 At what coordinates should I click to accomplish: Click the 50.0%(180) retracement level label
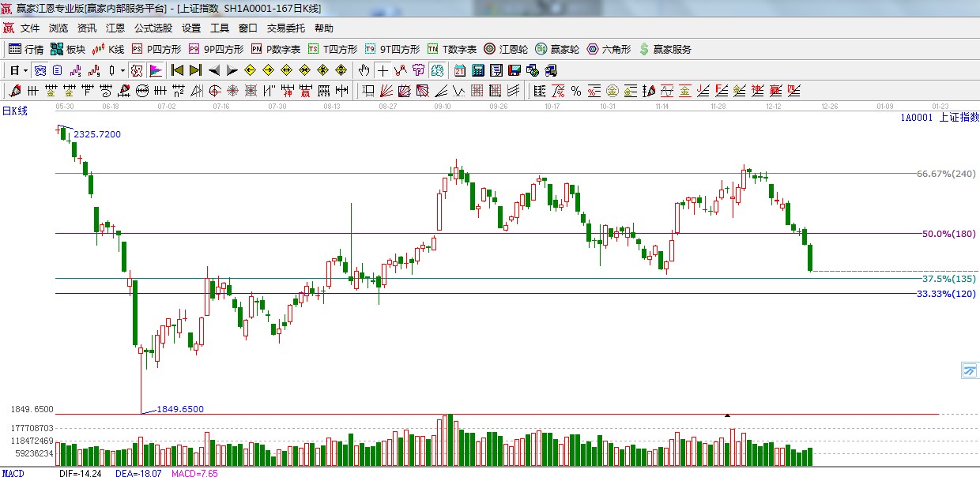[x=948, y=234]
